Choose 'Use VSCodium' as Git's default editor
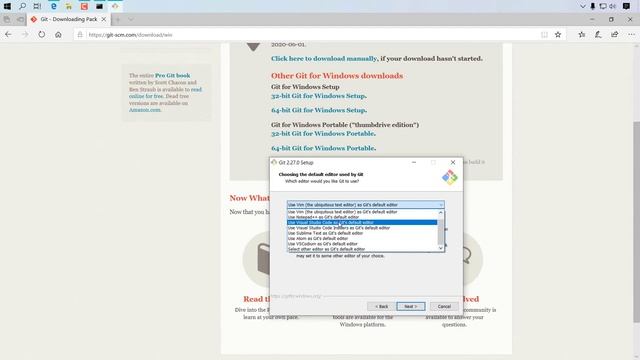Screen dimensions: 640x360 click(362, 244)
